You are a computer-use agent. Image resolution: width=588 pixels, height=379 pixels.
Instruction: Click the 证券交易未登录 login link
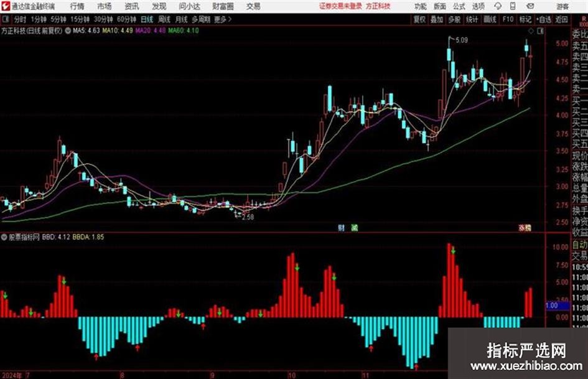341,6
